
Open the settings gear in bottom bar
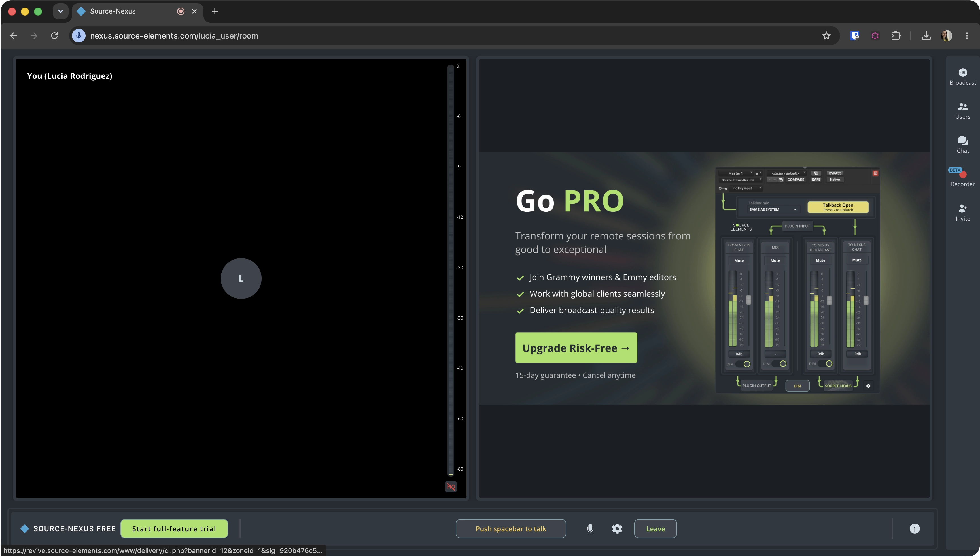tap(617, 528)
